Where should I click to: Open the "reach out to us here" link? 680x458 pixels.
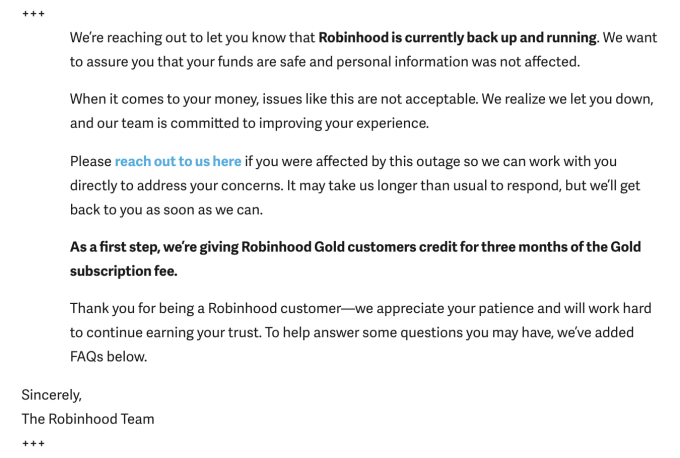click(178, 161)
